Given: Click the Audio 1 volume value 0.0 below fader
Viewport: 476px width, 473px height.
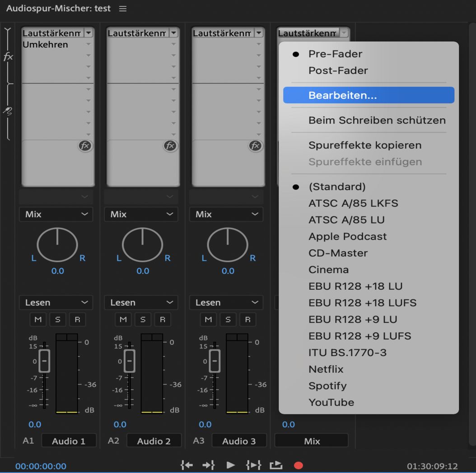Looking at the screenshot, I should tap(35, 424).
